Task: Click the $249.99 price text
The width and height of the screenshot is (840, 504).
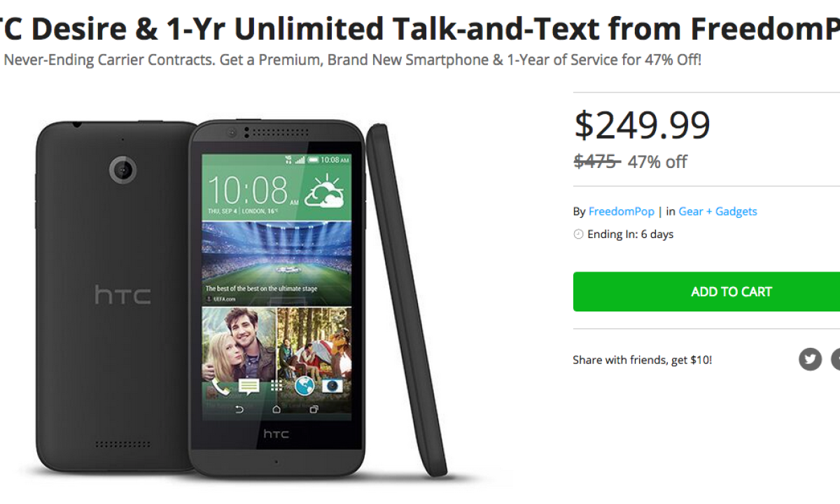Action: (642, 126)
